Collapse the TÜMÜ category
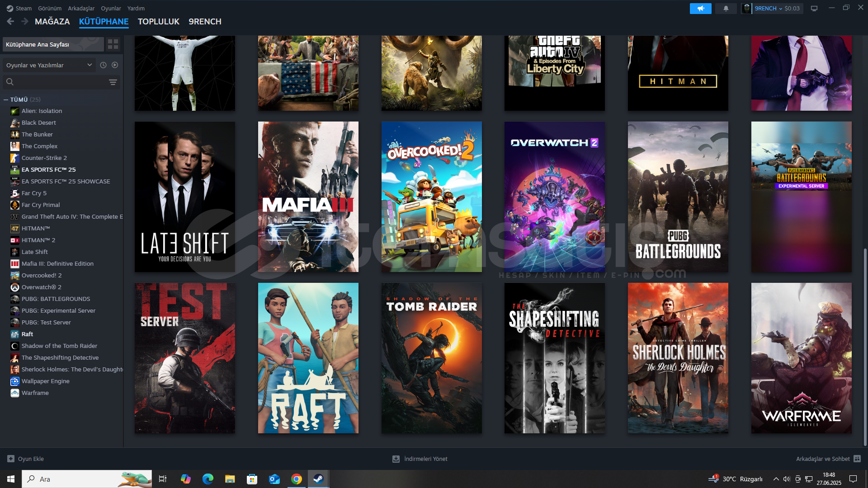 coord(6,100)
